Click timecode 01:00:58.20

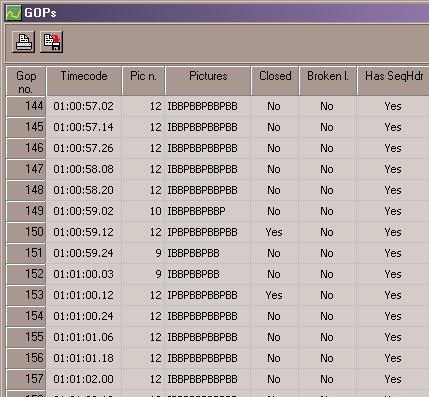coord(83,190)
